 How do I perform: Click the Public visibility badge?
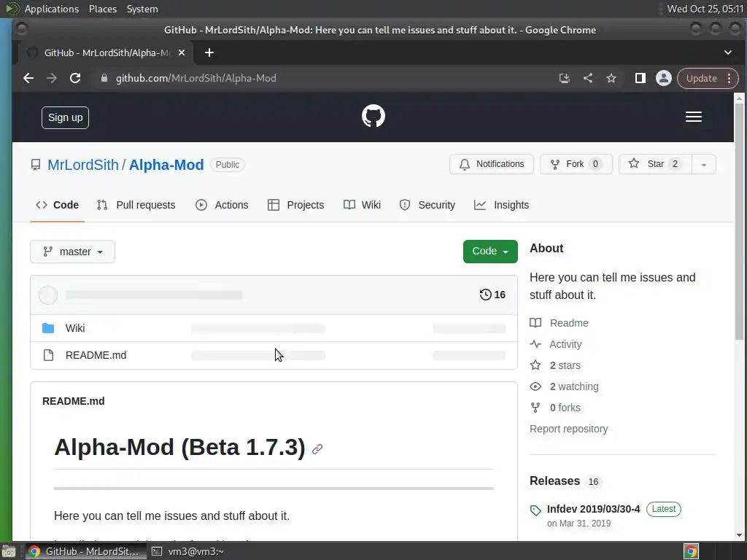pyautogui.click(x=228, y=165)
